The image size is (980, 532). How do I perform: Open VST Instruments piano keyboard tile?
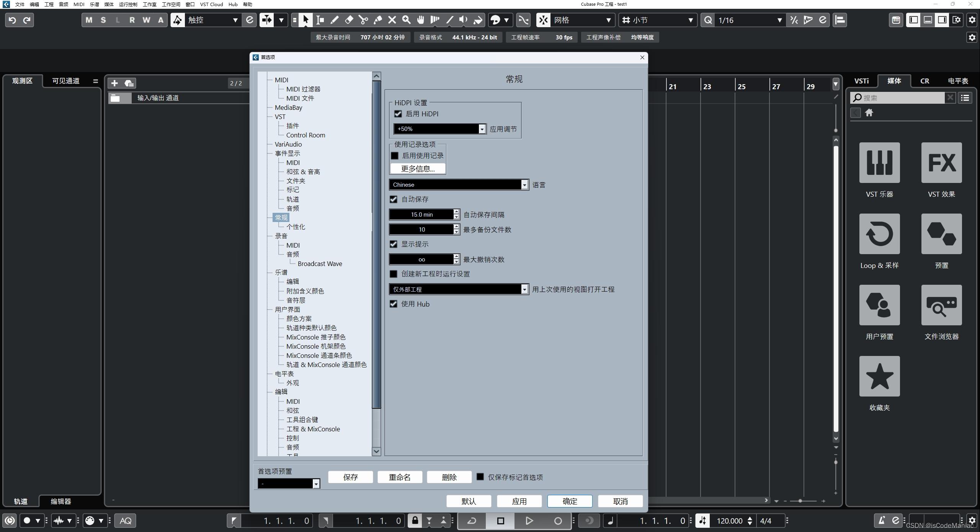tap(879, 163)
